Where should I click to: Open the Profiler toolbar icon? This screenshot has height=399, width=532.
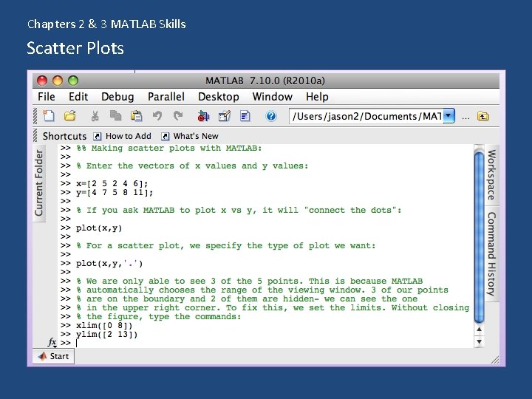click(x=245, y=116)
